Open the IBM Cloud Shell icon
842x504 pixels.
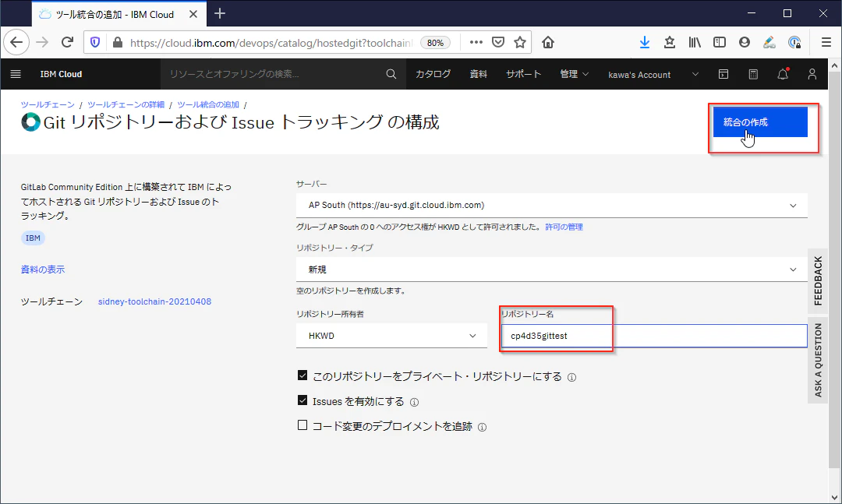(723, 74)
